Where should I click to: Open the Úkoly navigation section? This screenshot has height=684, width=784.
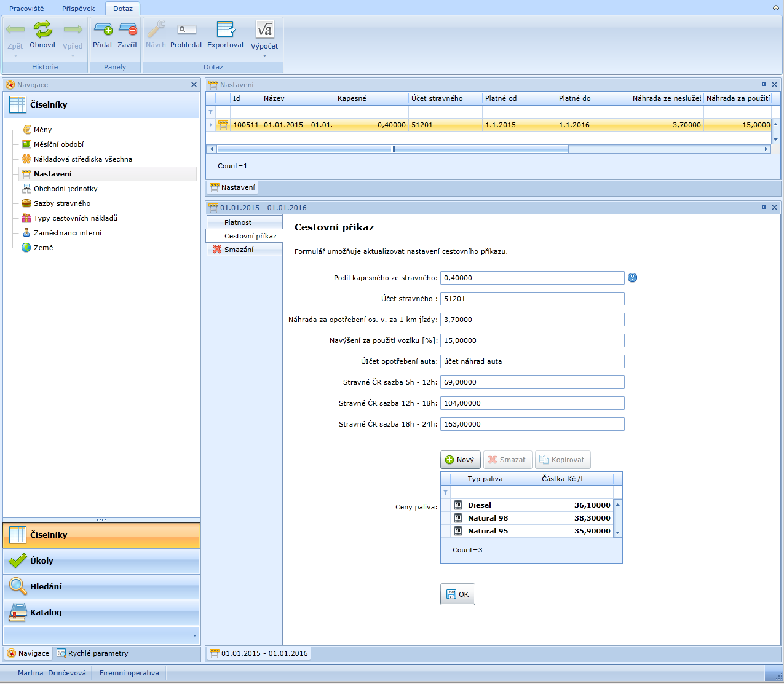pos(101,560)
